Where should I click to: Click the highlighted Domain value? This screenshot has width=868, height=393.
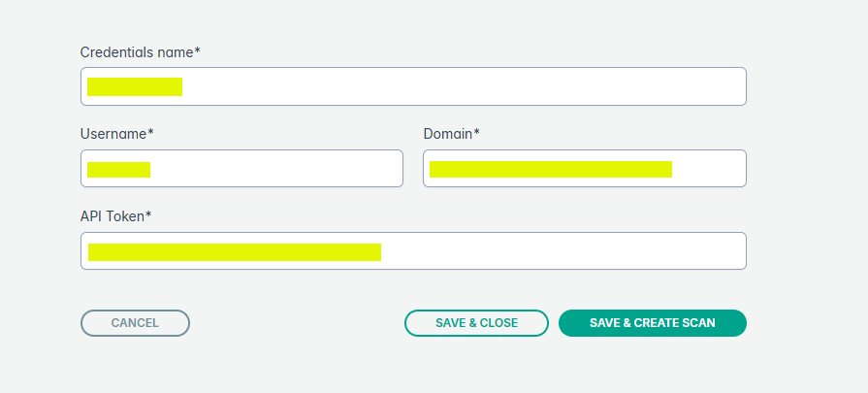(550, 170)
